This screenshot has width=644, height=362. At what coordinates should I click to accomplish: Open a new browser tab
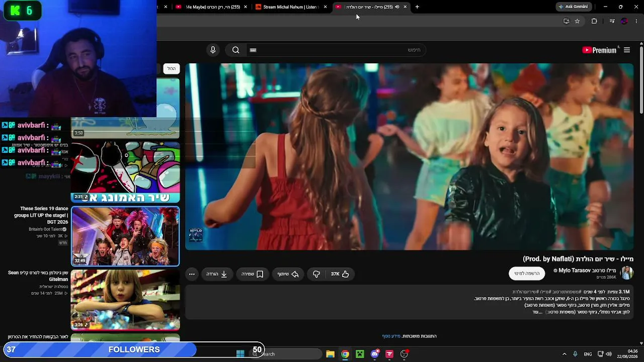pos(417,7)
